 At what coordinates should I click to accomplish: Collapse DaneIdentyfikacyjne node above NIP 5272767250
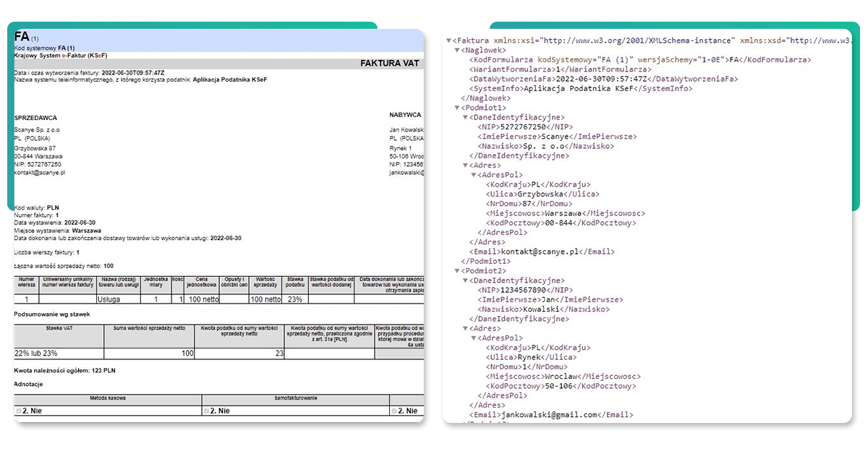464,117
